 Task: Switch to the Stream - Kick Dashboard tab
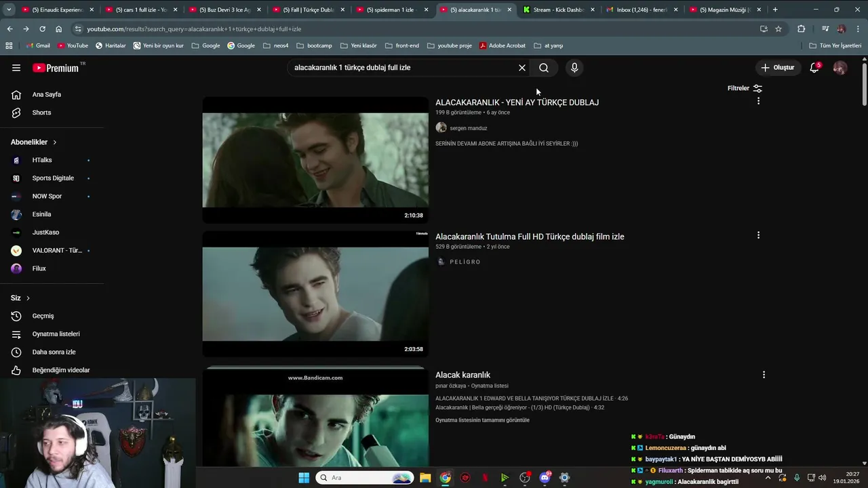559,9
